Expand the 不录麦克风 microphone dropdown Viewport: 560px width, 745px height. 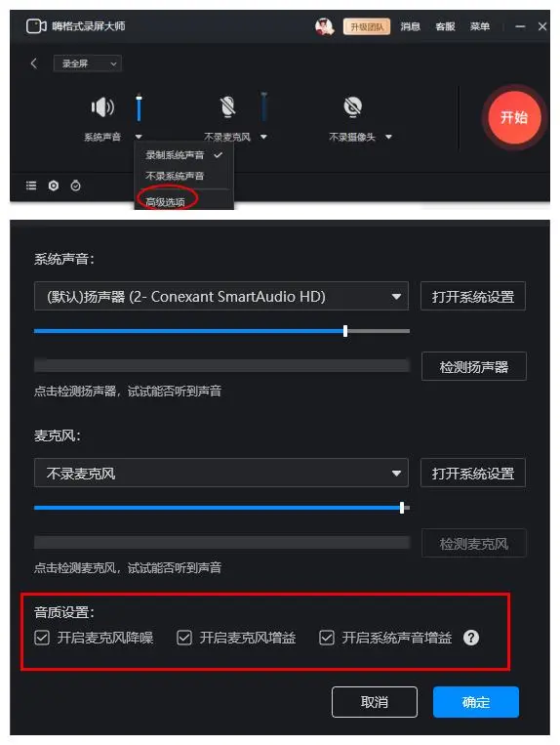pos(221,474)
